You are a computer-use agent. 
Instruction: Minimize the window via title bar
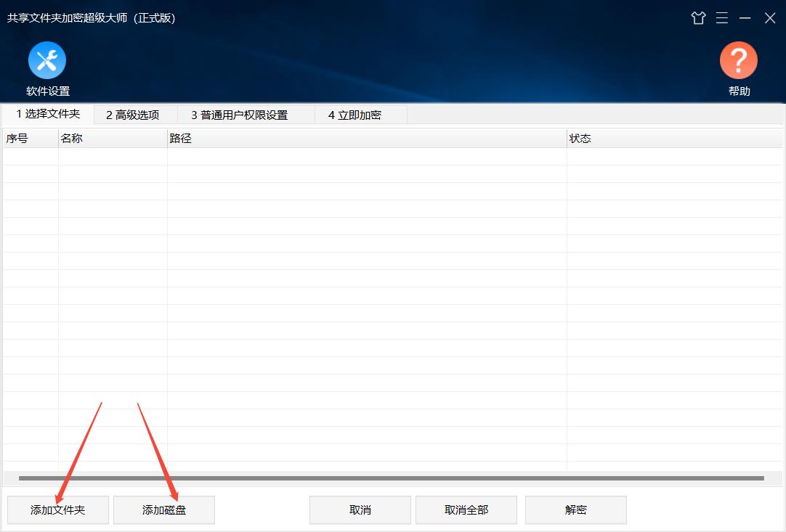[745, 18]
